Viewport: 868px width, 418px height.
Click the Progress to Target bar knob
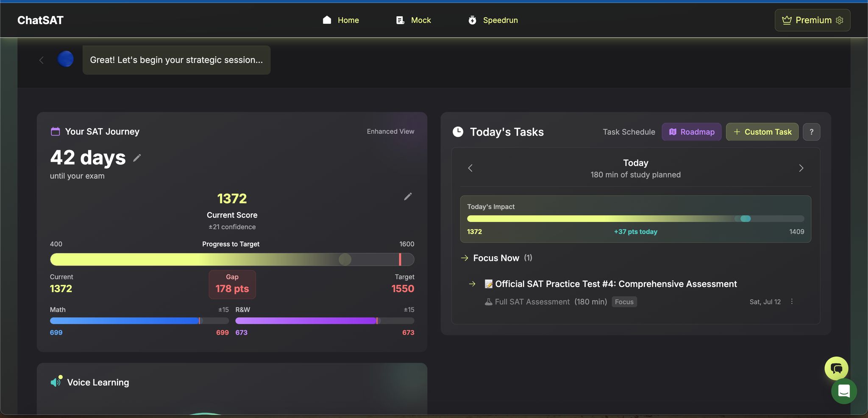pyautogui.click(x=345, y=259)
